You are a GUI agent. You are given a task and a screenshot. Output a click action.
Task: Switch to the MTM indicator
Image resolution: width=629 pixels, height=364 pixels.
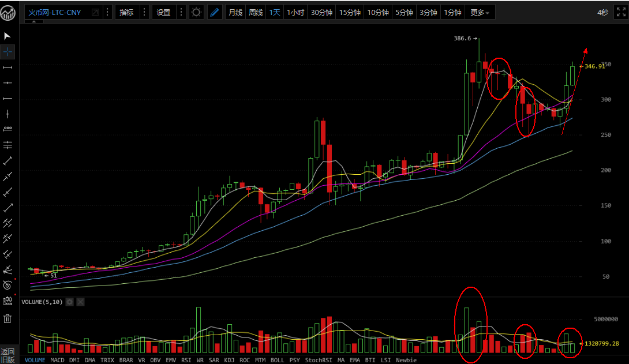point(260,360)
